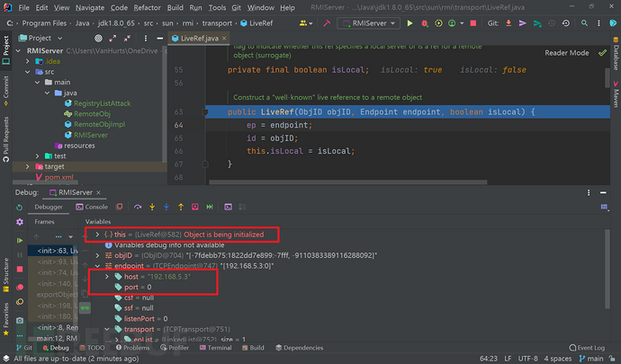Open RemoteObjImpl in project tree
The width and height of the screenshot is (621, 364).
(x=99, y=124)
